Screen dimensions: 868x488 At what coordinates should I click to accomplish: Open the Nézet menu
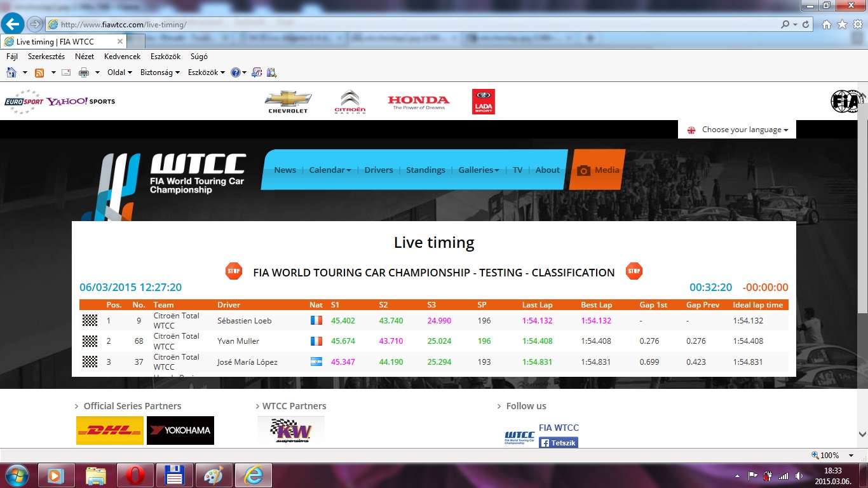pyautogui.click(x=85, y=57)
